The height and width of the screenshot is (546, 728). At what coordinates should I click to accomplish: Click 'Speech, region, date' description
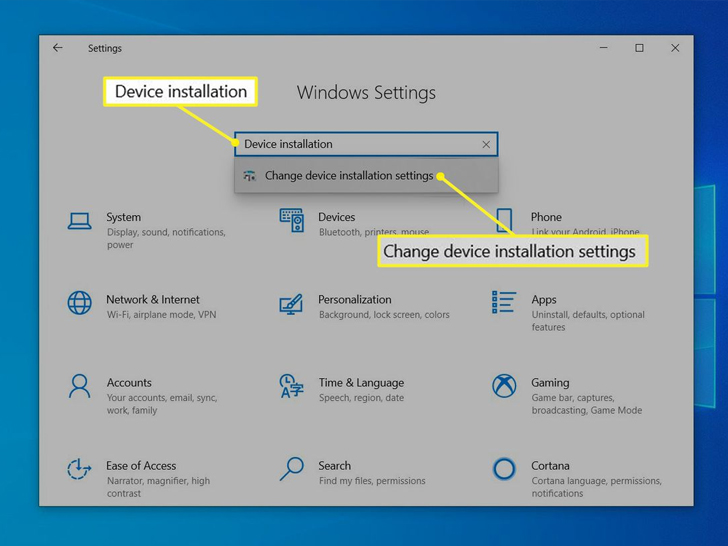361,398
